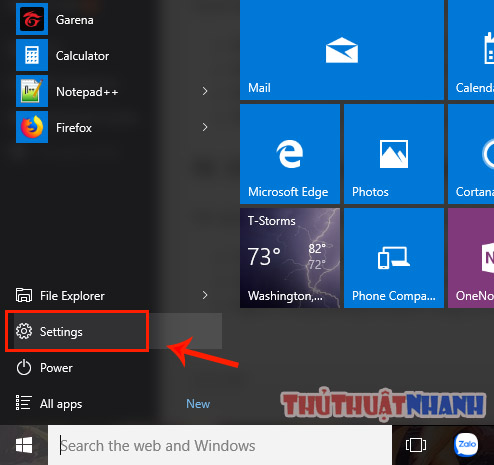Click the Firefox app name
The width and height of the screenshot is (494, 465).
(74, 128)
